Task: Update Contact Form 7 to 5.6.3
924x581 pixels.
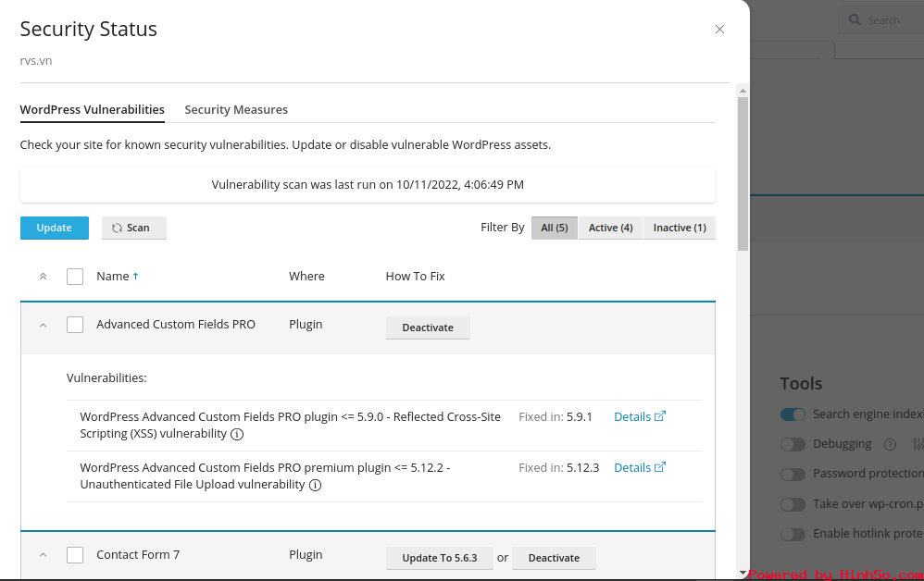Action: [440, 558]
